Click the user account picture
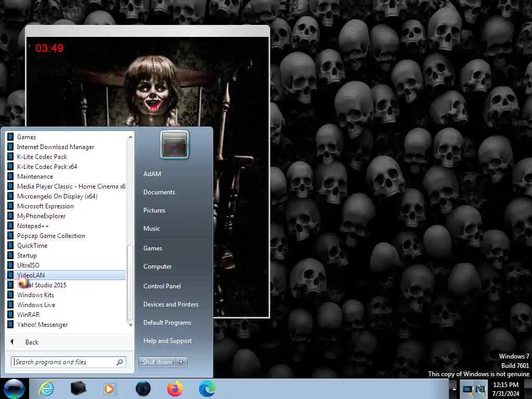The image size is (532, 399). (x=175, y=144)
